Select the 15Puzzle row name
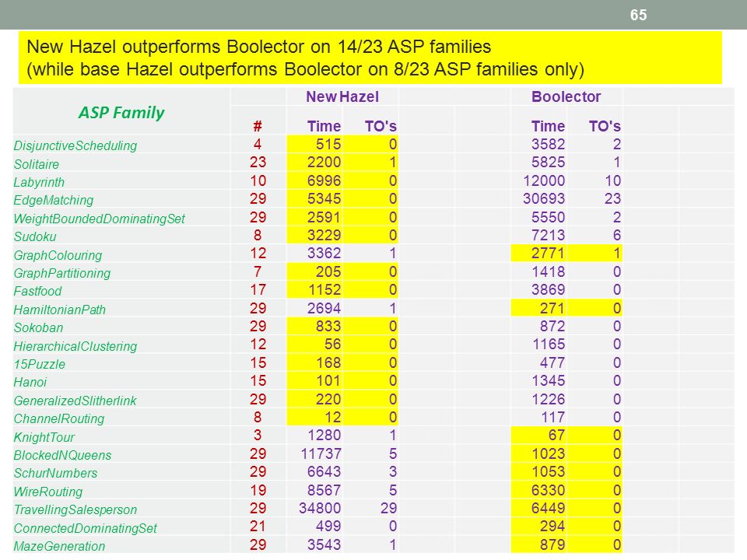The image size is (747, 560). point(39,364)
